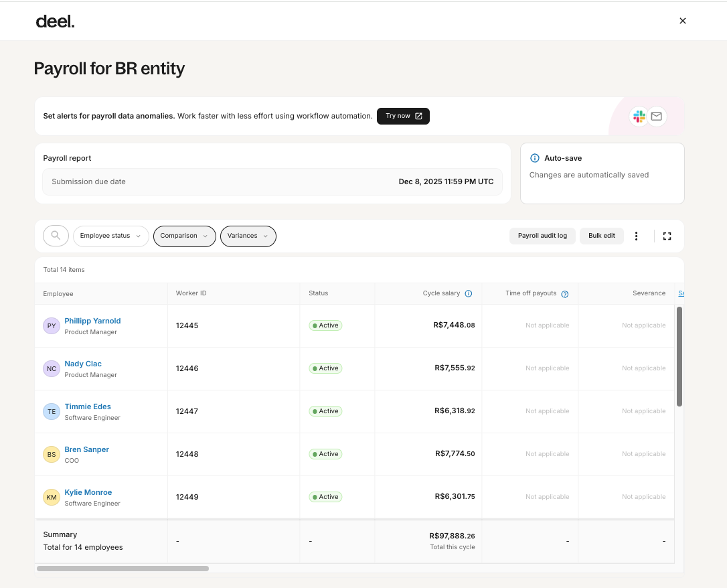Image resolution: width=727 pixels, height=588 pixels.
Task: Click the Bulk edit button
Action: 602,236
